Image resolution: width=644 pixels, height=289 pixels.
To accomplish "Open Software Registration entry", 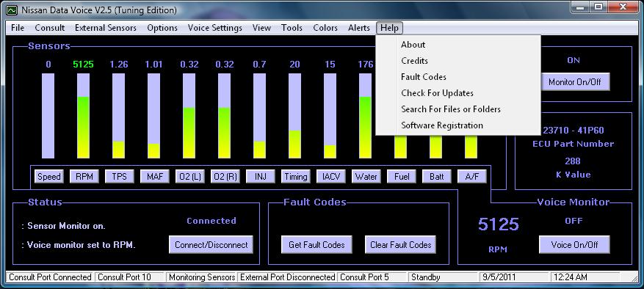I will [x=458, y=125].
